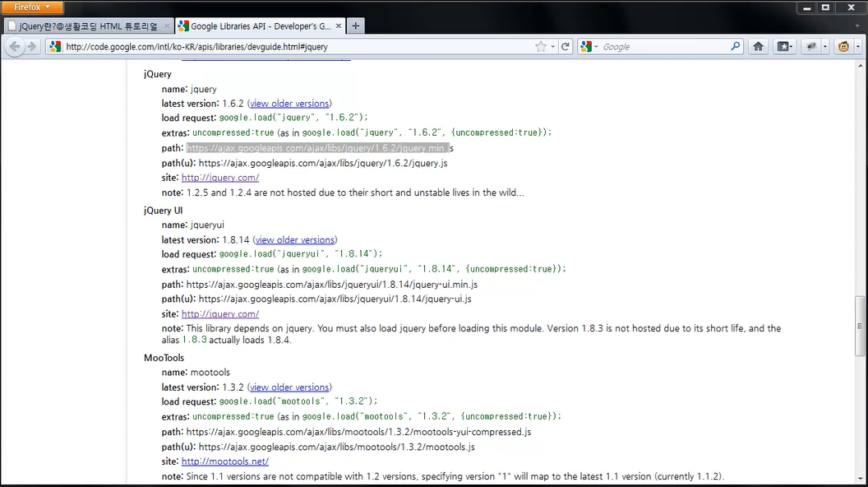
Task: Maximize the Firefox window
Action: click(825, 7)
